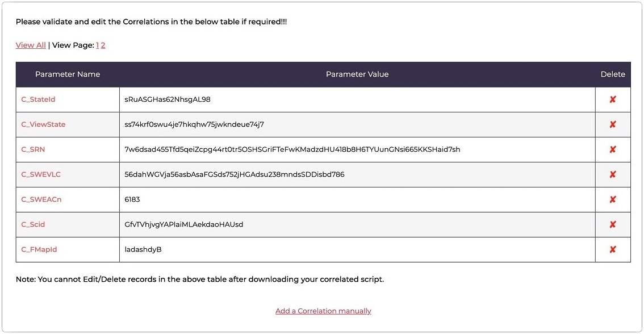Switch to page 2 of correlations
Image resolution: width=644 pixels, height=334 pixels.
tap(103, 45)
